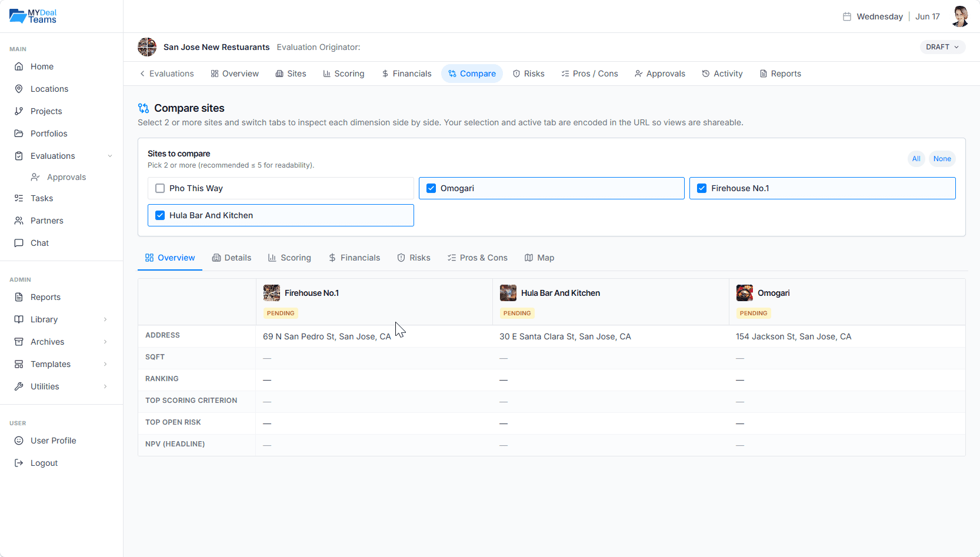The width and height of the screenshot is (980, 557).
Task: Switch to the compare Scoring sub-tab
Action: (x=289, y=258)
